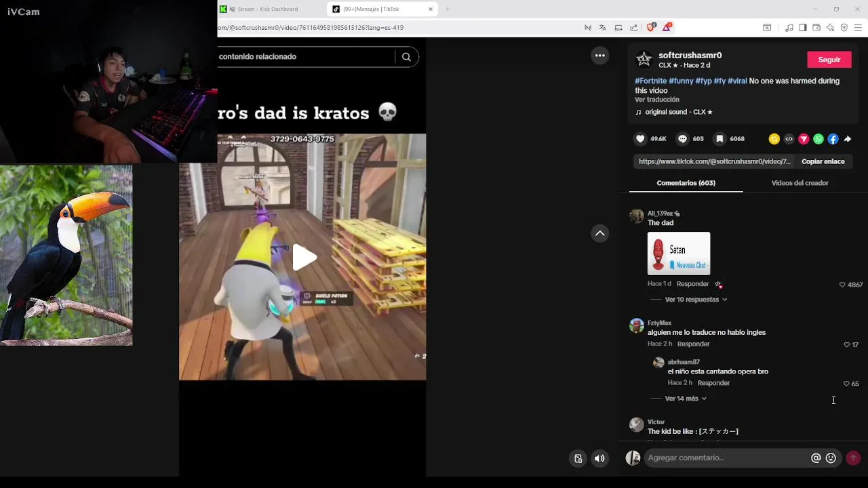This screenshot has height=488, width=868.
Task: Open Leo AI sparkle icon
Action: click(x=830, y=28)
